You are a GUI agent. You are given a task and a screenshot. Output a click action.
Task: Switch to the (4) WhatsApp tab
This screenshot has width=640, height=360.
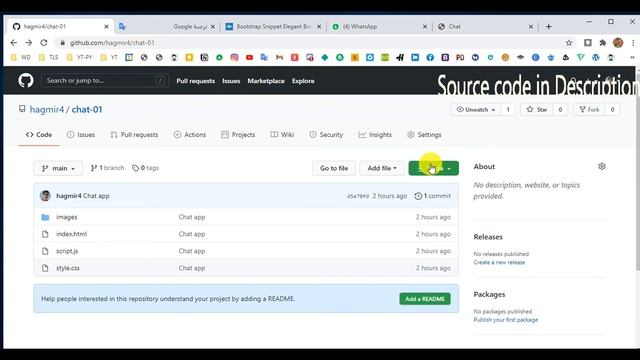point(380,27)
